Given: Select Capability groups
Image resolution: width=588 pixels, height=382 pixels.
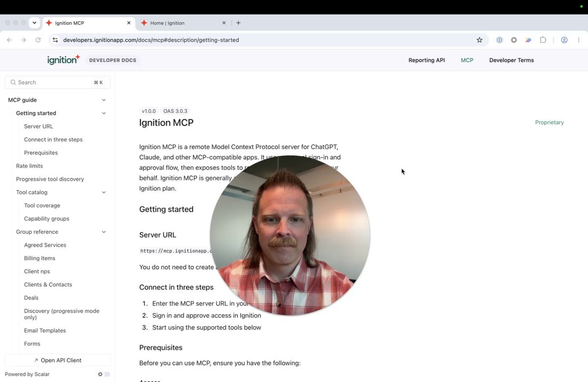Looking at the screenshot, I should (47, 219).
